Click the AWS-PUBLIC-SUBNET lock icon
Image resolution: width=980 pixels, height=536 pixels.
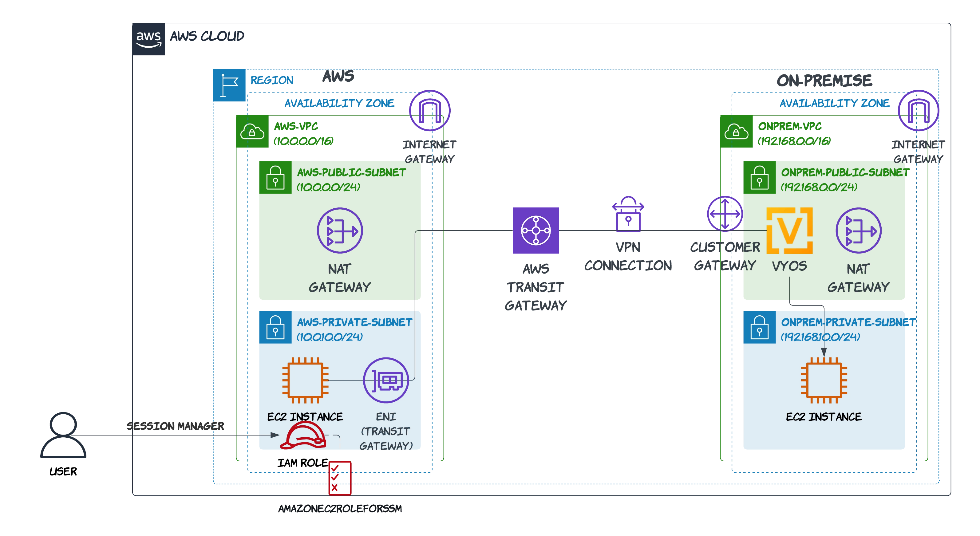tap(275, 178)
